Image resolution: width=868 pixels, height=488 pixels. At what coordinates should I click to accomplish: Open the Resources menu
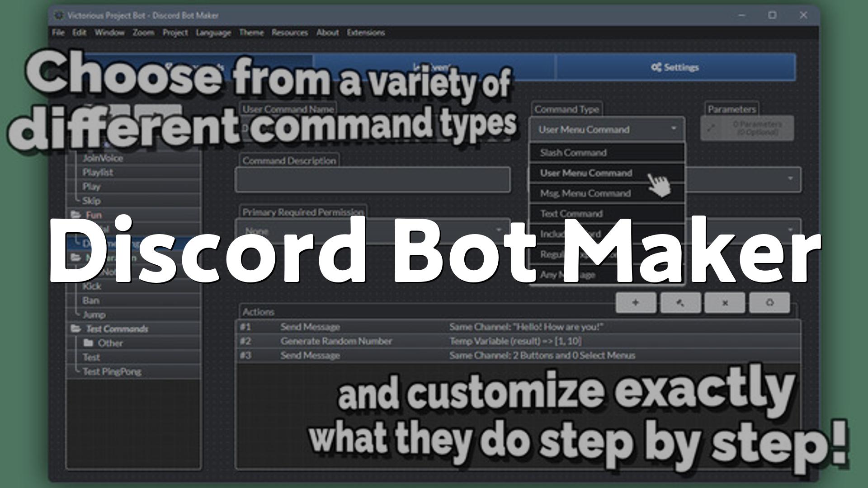coord(290,33)
